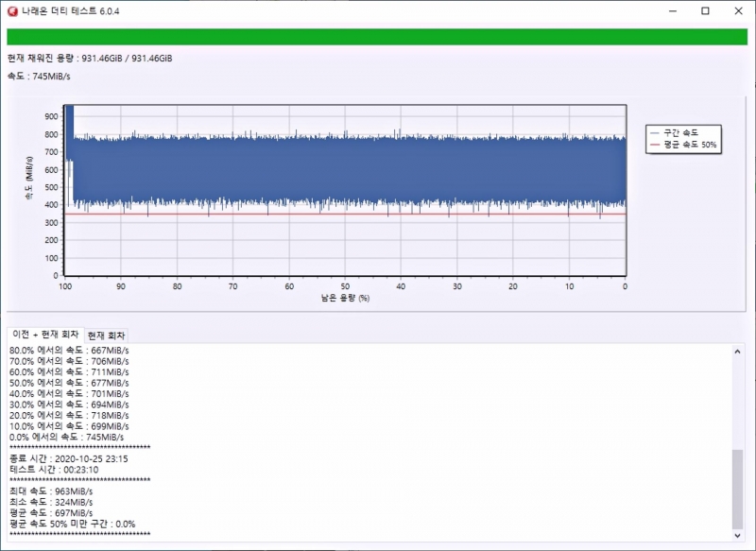Click legend entry '구간 속도'

[x=675, y=132]
